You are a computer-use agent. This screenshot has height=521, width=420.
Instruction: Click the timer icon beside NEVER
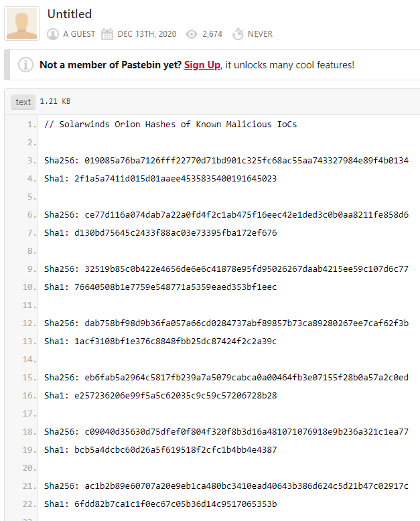(238, 34)
